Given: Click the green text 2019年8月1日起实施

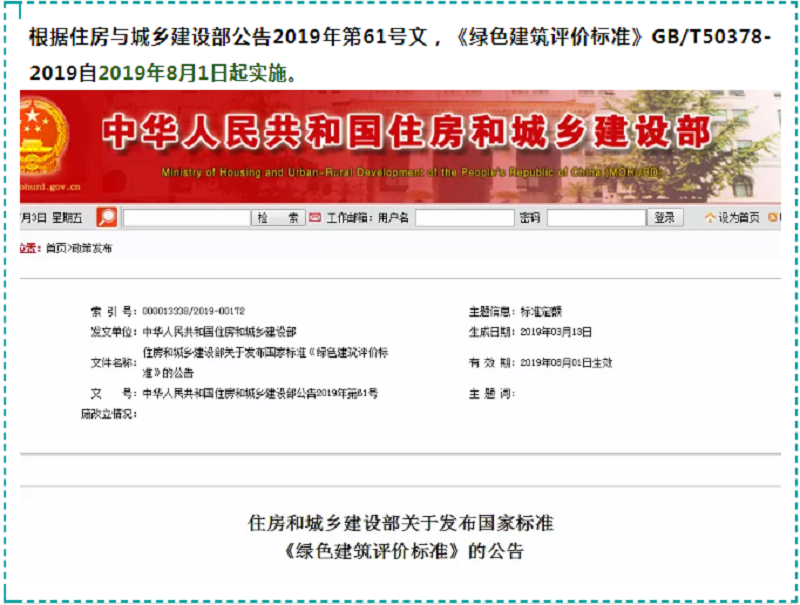Looking at the screenshot, I should coord(192,73).
